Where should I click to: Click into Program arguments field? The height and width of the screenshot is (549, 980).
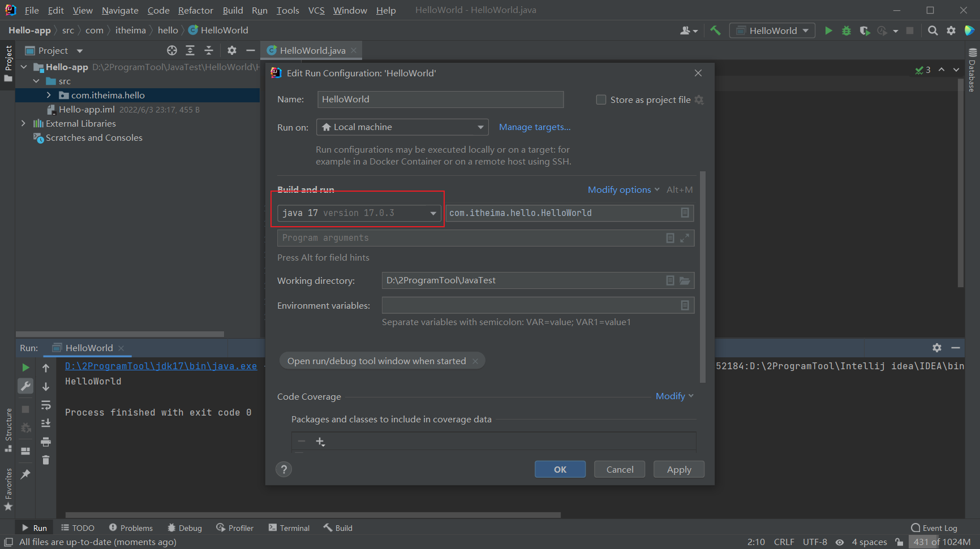click(471, 238)
